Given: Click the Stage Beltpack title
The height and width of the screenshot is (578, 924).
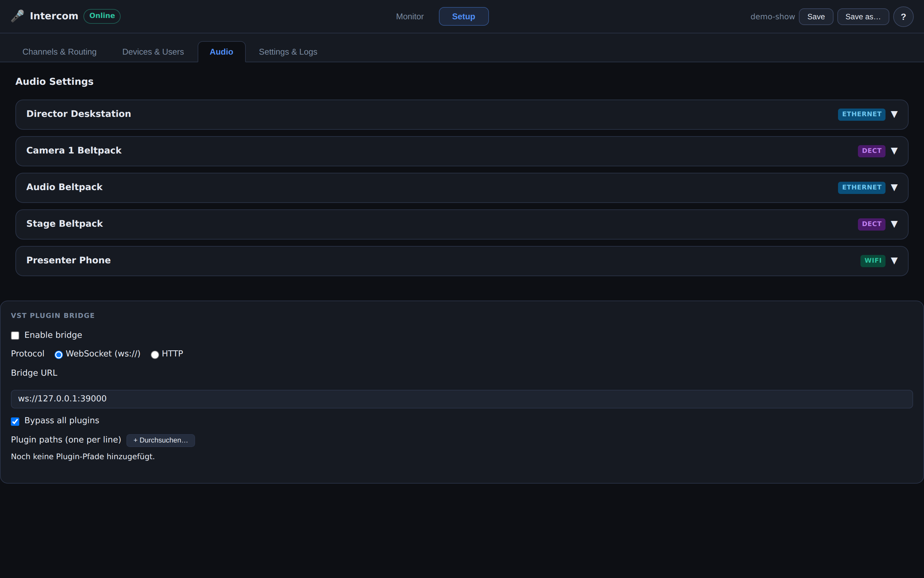Looking at the screenshot, I should pos(64,223).
